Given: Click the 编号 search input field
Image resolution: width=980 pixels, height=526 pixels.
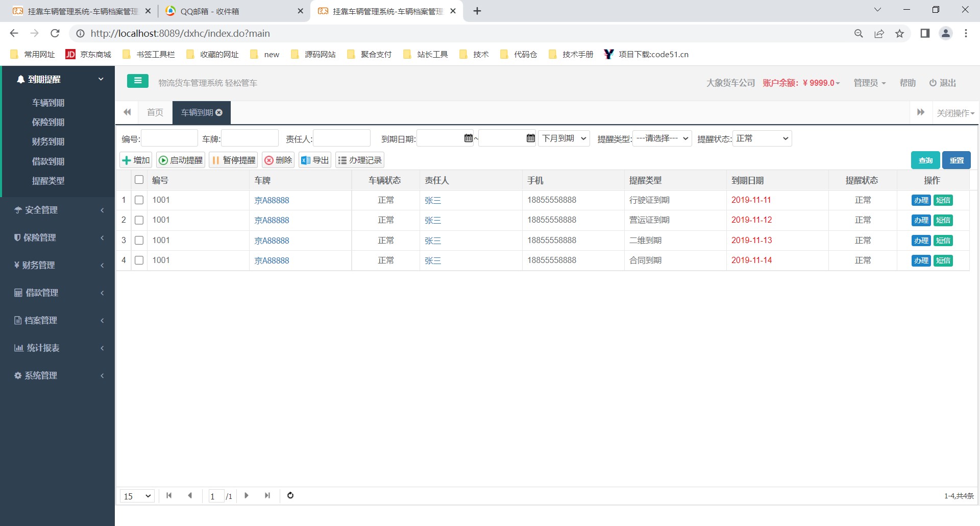Looking at the screenshot, I should pyautogui.click(x=169, y=138).
